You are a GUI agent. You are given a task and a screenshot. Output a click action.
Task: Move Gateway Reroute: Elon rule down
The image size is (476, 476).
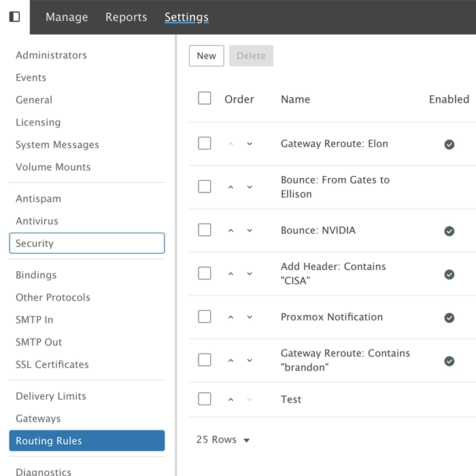click(x=250, y=143)
